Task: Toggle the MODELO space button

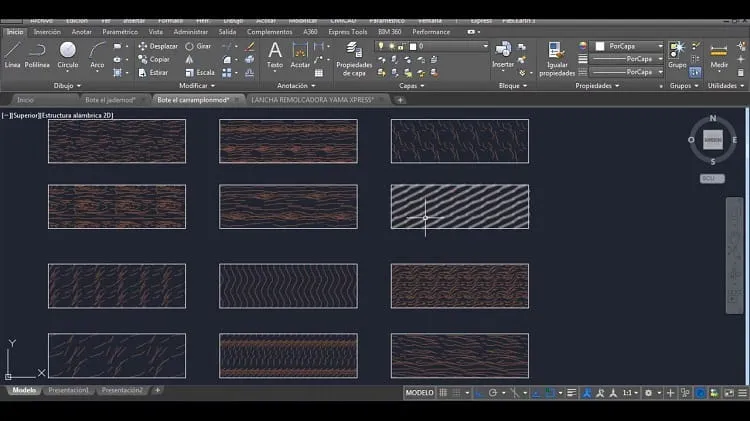Action: [419, 393]
